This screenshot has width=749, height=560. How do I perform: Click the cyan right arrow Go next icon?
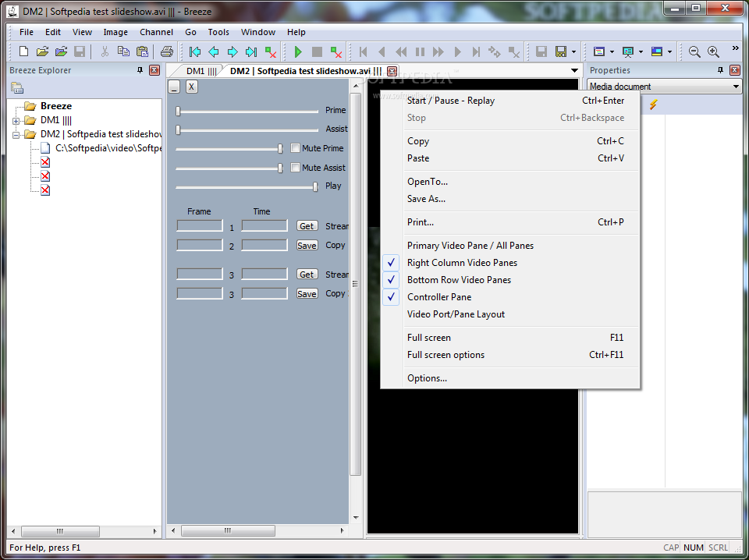tap(233, 51)
